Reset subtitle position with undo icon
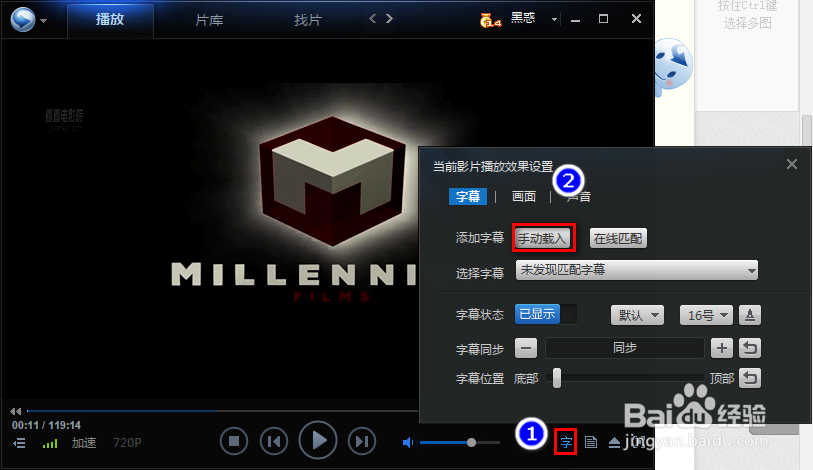The height and width of the screenshot is (470, 813). [x=750, y=378]
